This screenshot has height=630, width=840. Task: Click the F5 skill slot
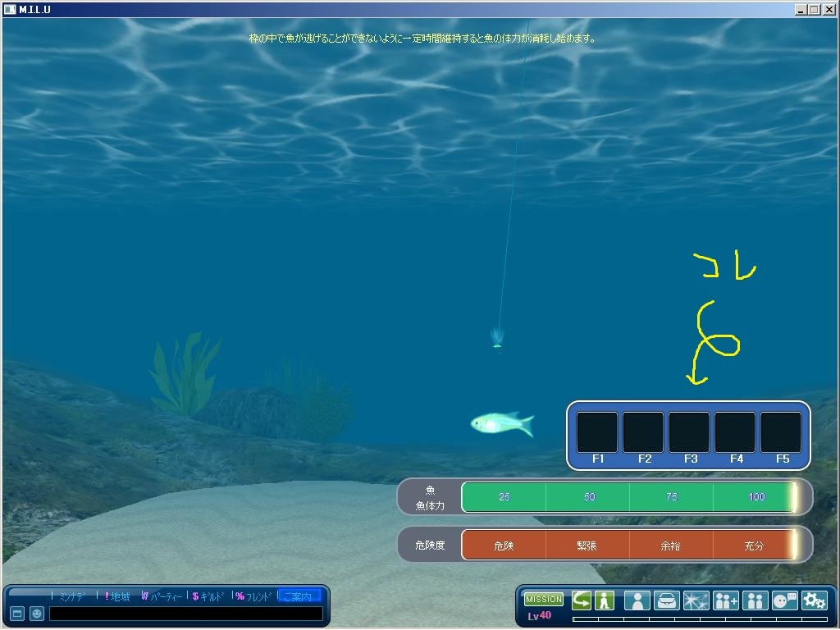[781, 432]
